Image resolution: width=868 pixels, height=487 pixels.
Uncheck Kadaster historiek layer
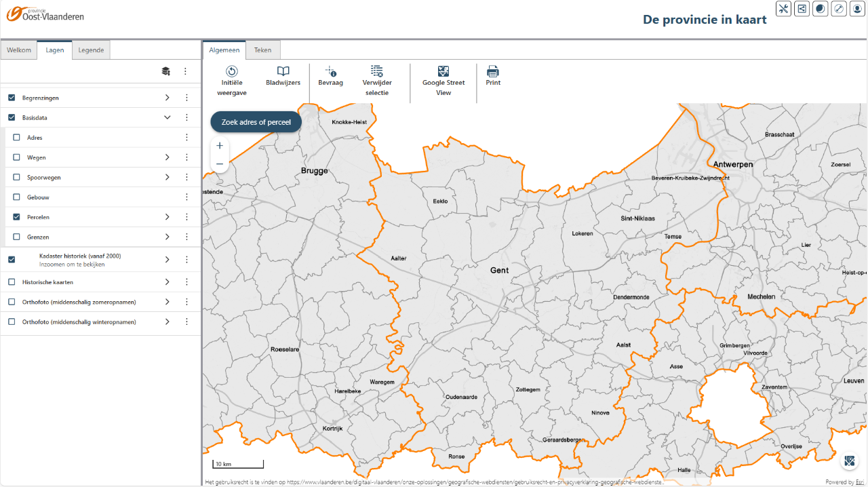point(12,260)
